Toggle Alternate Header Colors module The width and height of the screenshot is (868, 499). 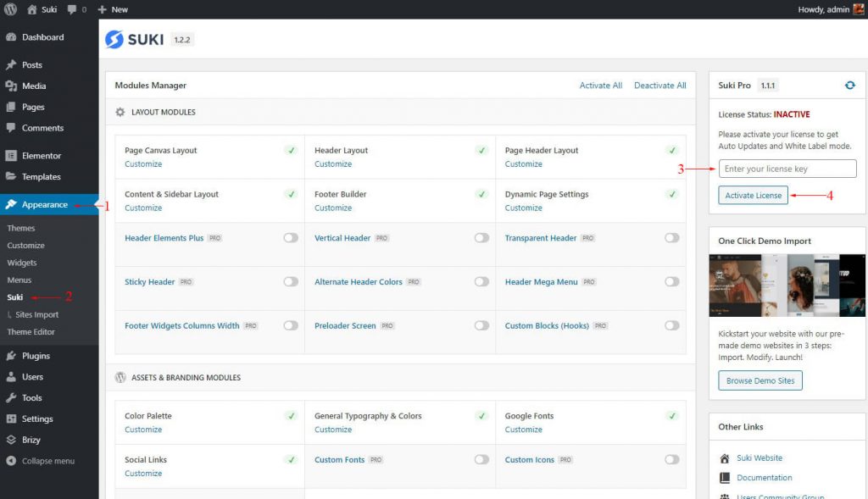(481, 281)
